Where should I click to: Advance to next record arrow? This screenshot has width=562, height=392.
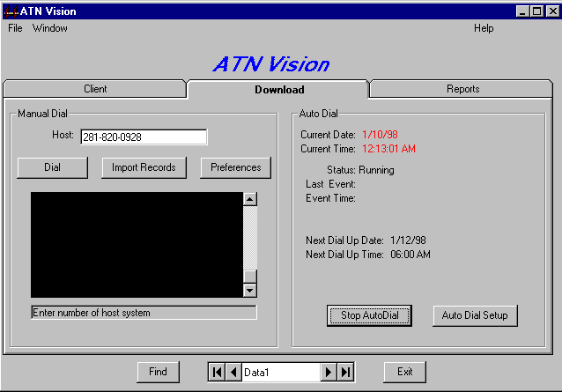(x=329, y=373)
